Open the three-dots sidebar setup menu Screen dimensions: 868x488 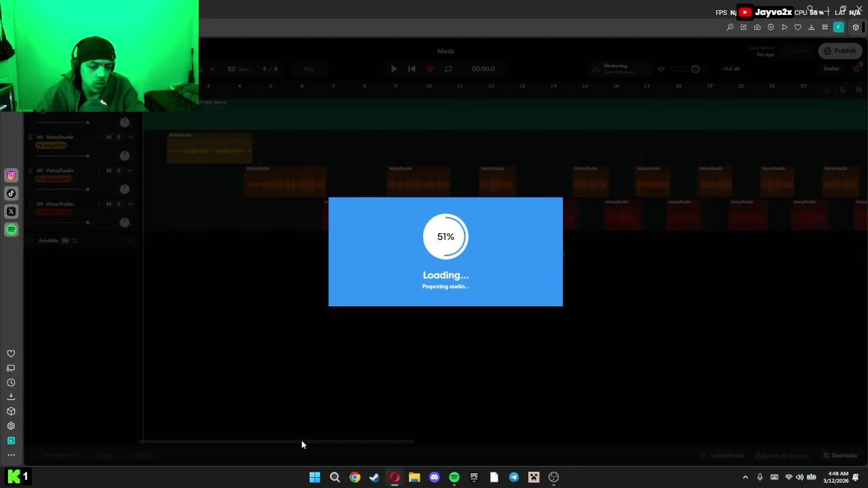11,455
